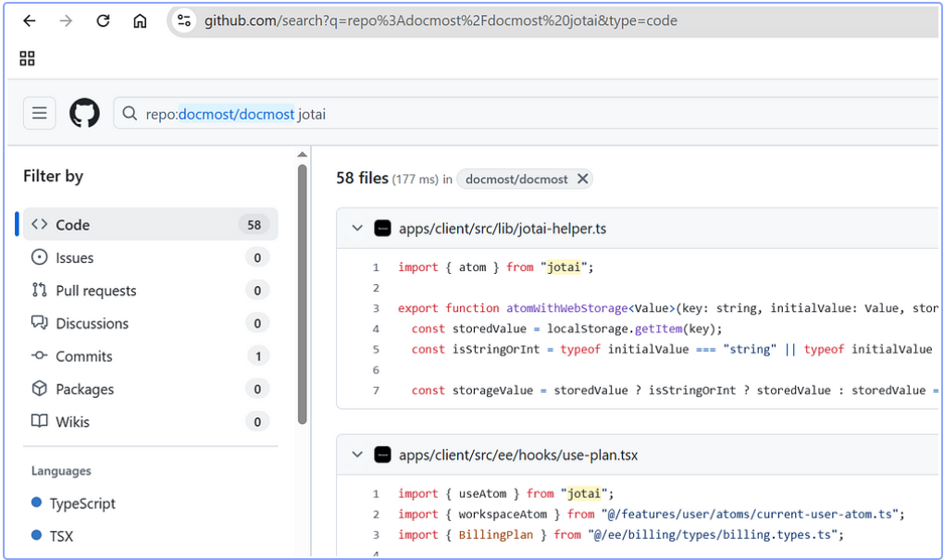
Task: Open the browser home page icon
Action: 140,21
